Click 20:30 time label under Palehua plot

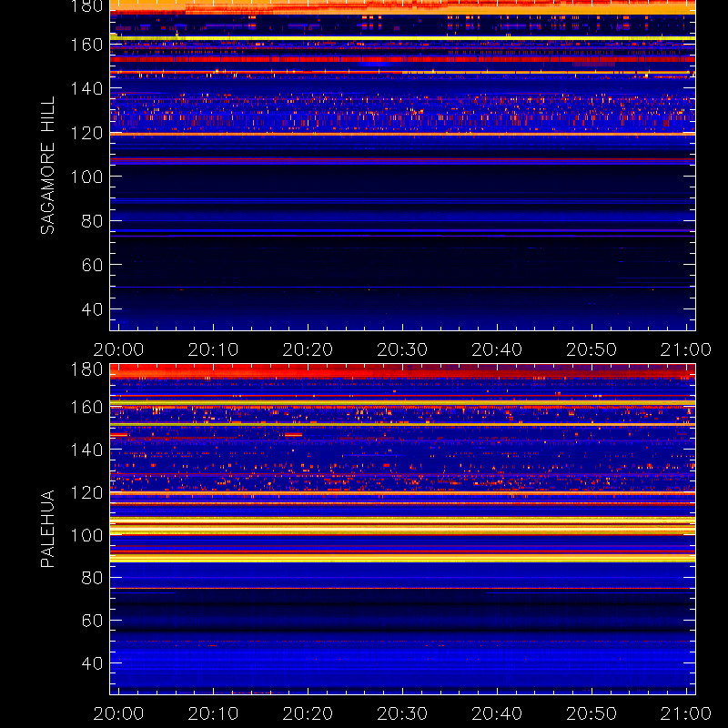(x=402, y=713)
